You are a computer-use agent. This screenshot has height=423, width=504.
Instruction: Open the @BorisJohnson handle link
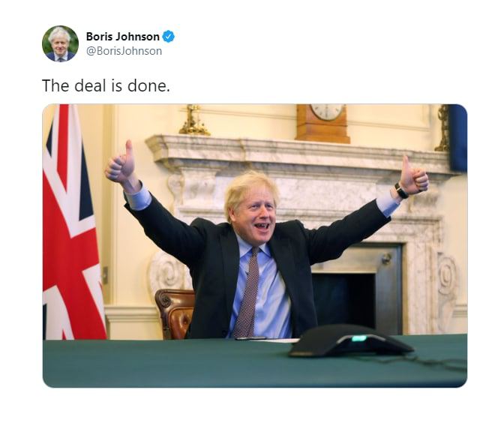click(x=124, y=51)
